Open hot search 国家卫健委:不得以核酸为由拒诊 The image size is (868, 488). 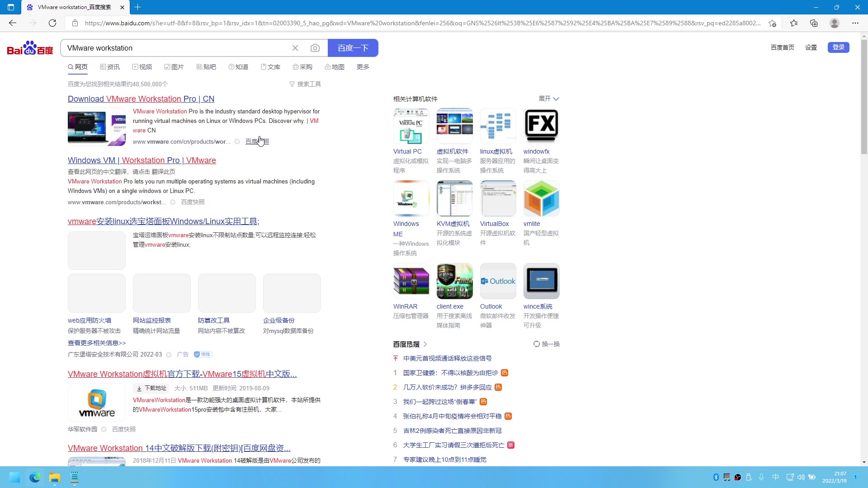[x=450, y=373]
